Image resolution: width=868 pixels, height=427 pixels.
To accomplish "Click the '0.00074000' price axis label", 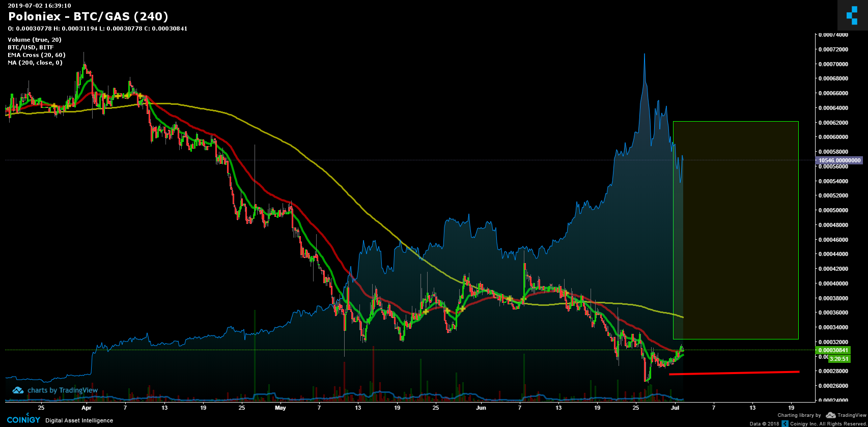I will coord(833,35).
